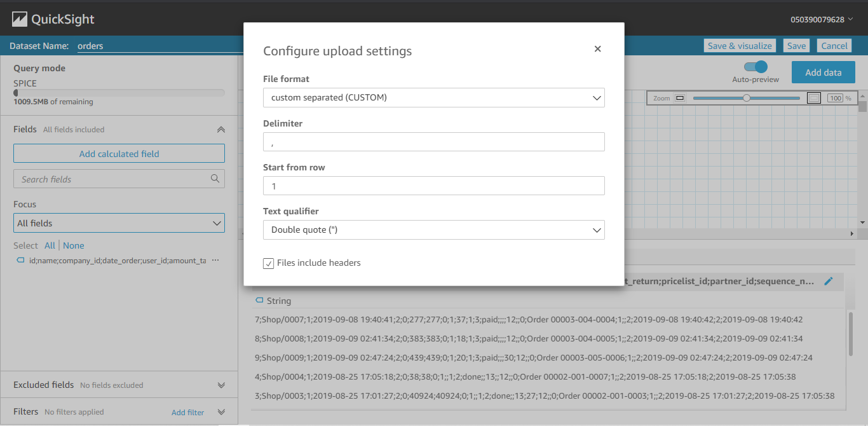Click the Save & visualize button
The image size is (868, 426).
740,45
